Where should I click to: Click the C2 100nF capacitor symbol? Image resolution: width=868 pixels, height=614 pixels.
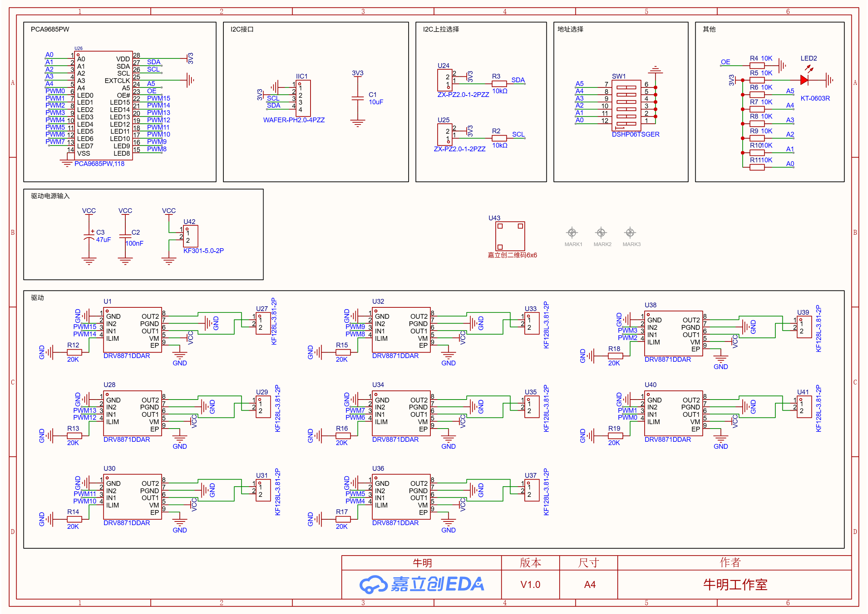tap(125, 236)
